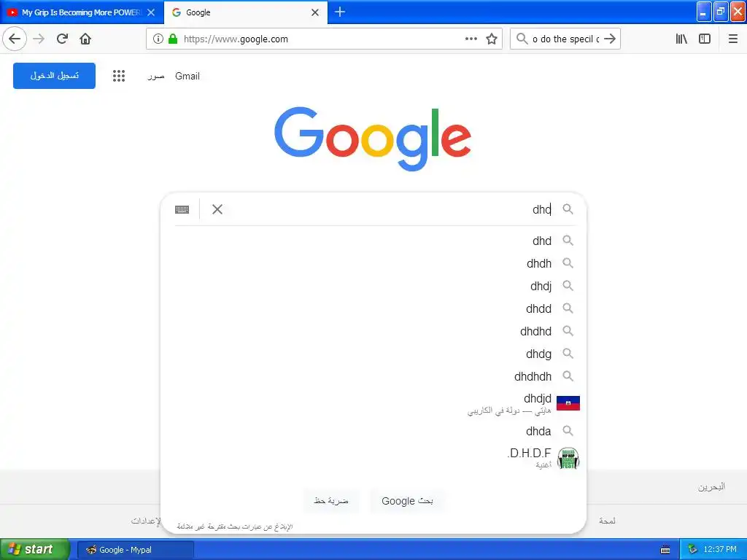Click the 12:37 PM clock
Screen dimensions: 747x560
coord(720,550)
